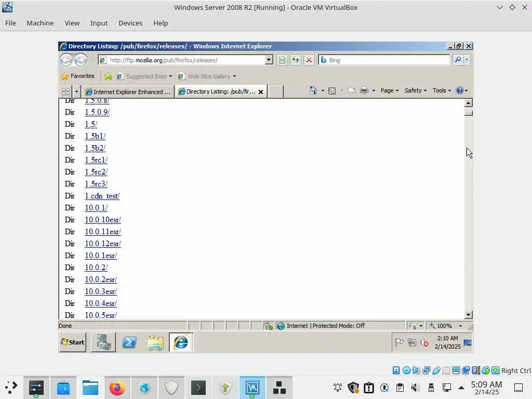Image resolution: width=532 pixels, height=399 pixels.
Task: Open host terminal taskbar icon
Action: point(198,388)
